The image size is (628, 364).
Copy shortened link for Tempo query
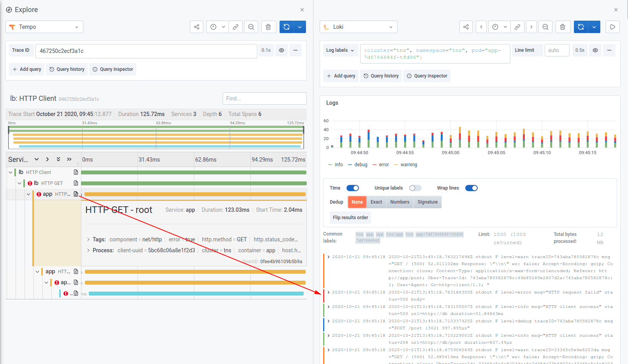tap(236, 27)
